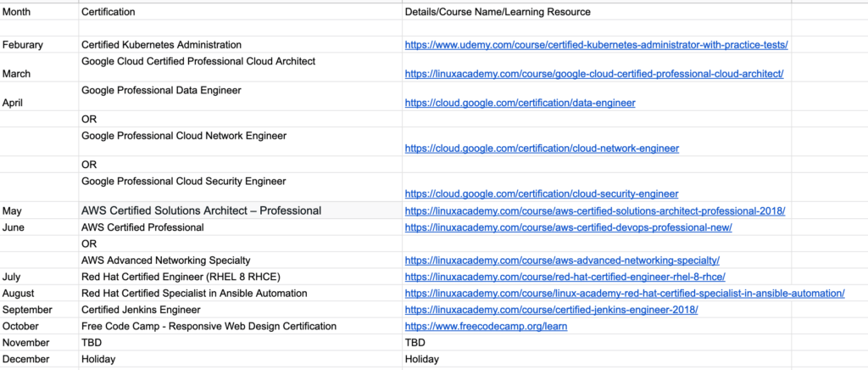Select the 'Certified Jenkins Engineer' cell

(x=240, y=310)
